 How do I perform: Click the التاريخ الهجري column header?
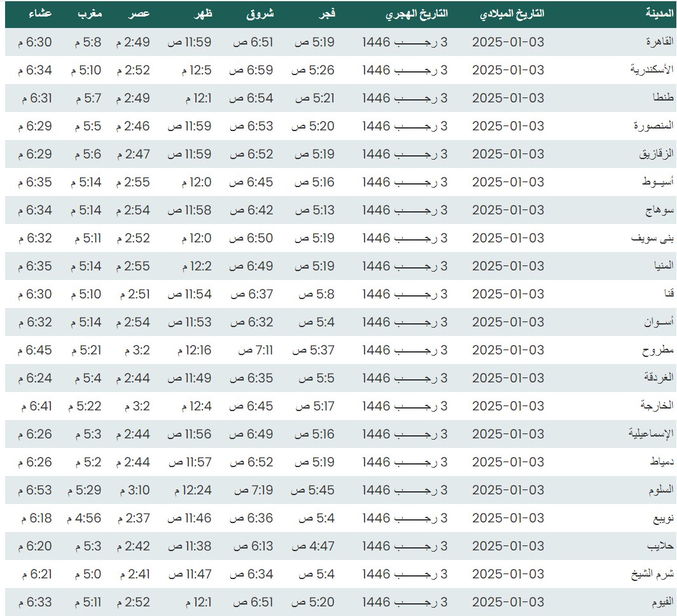tap(417, 14)
